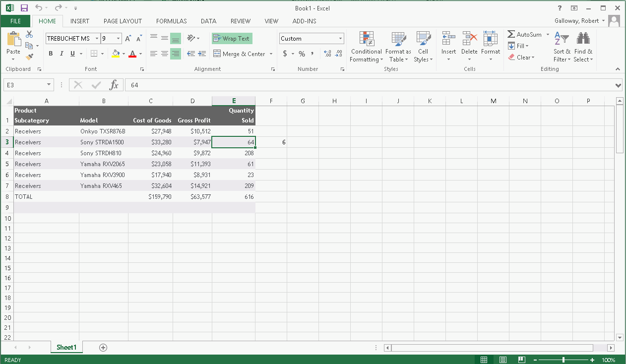Switch to the FORMULAS tab
The width and height of the screenshot is (626, 364).
[x=171, y=21]
